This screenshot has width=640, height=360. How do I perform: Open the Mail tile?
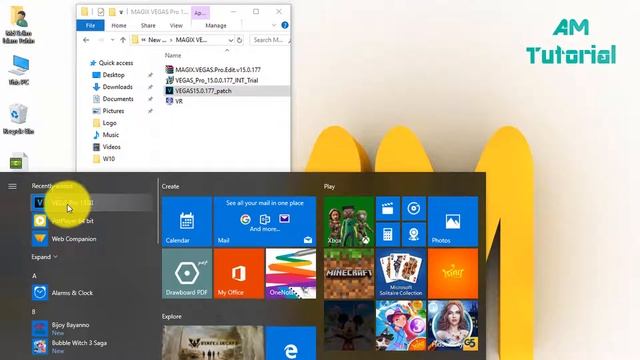[265, 222]
